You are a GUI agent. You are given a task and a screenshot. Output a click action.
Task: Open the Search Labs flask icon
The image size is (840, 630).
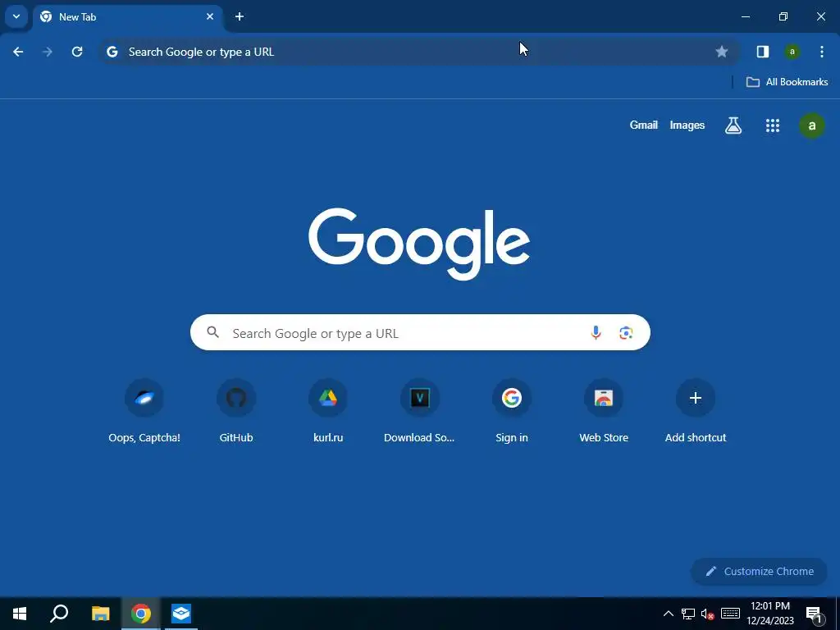[733, 126]
